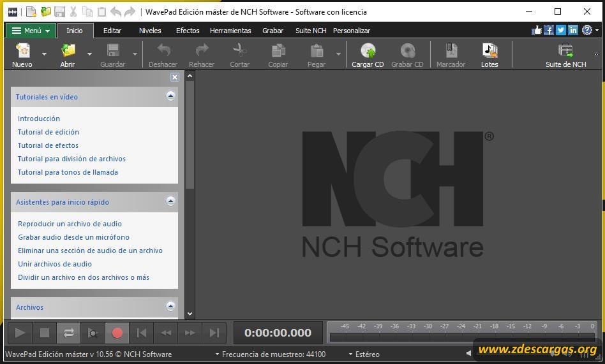Click the speaker volume icon in status bar
605x364 pixels.
(x=468, y=353)
